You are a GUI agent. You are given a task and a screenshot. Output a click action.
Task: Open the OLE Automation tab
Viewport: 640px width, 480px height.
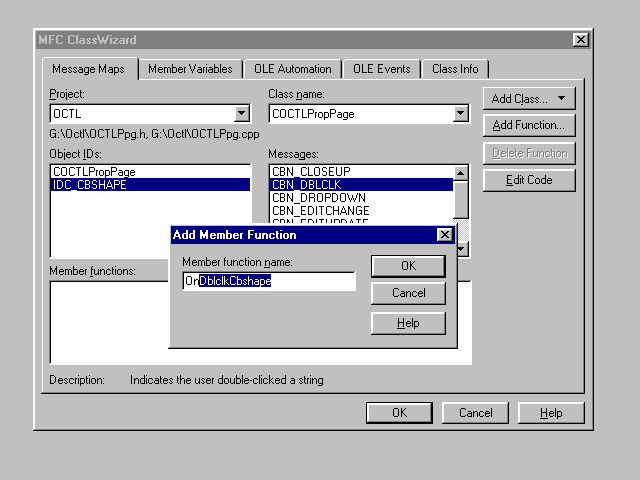click(x=291, y=69)
